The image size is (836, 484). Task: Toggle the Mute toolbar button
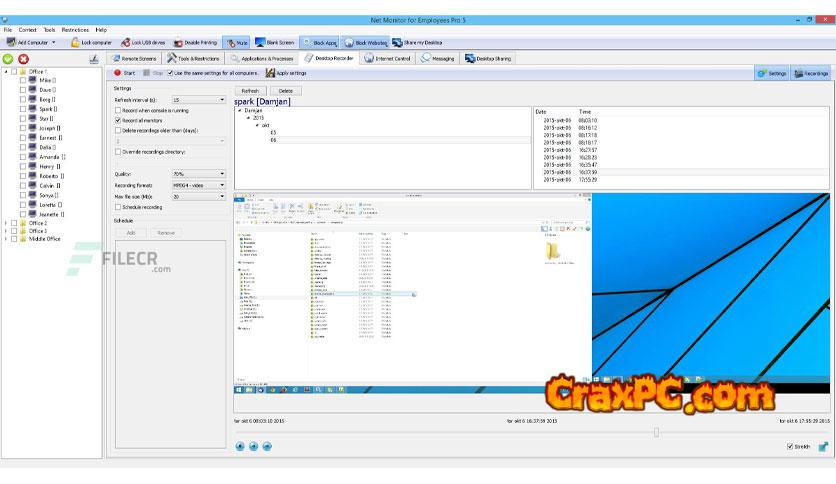click(x=236, y=42)
